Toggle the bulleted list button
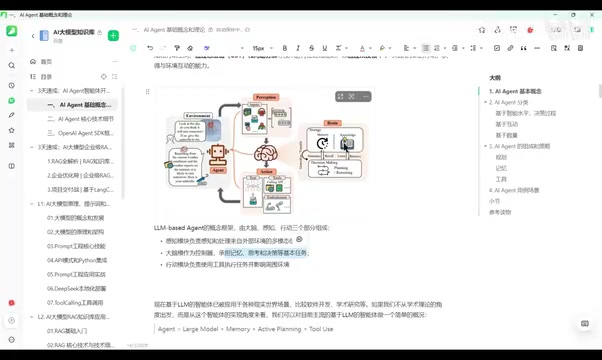Viewport: 602px width, 360px height. (x=425, y=48)
